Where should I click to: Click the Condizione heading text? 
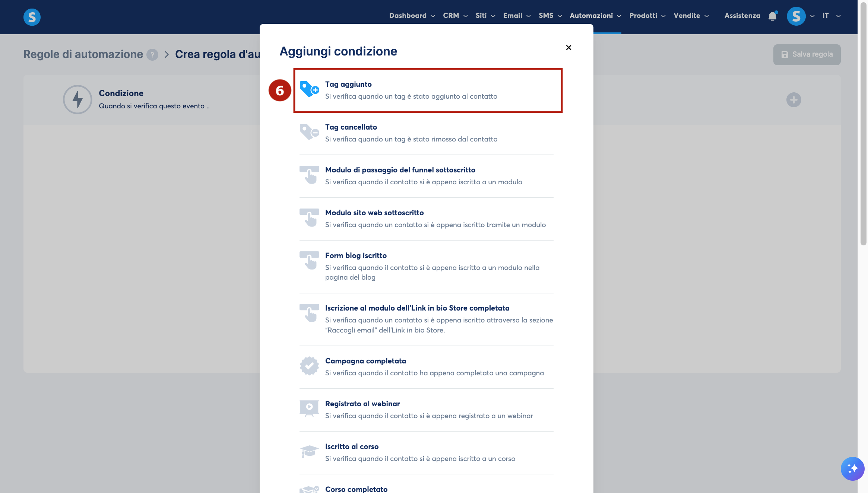pos(121,93)
